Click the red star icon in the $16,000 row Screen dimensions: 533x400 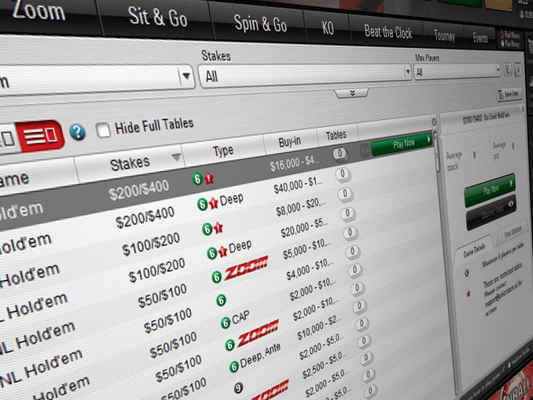(x=209, y=178)
